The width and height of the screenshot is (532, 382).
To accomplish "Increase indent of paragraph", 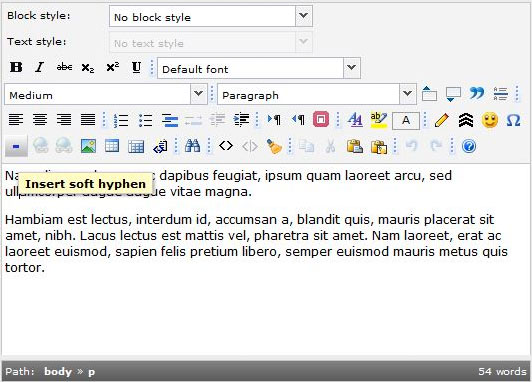I will coord(241,120).
